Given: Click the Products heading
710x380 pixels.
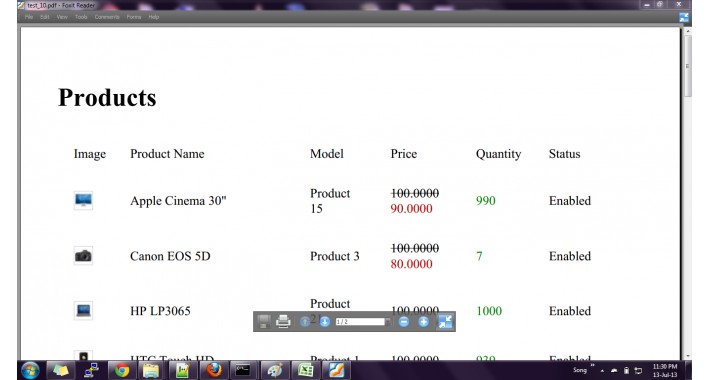Looking at the screenshot, I should 107,97.
